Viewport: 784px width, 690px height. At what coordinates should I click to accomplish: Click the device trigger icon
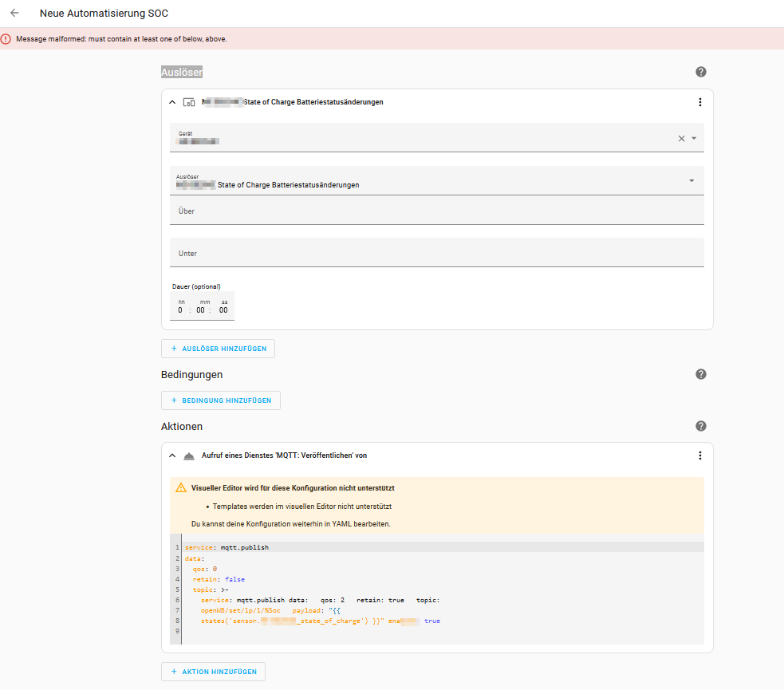click(x=189, y=102)
